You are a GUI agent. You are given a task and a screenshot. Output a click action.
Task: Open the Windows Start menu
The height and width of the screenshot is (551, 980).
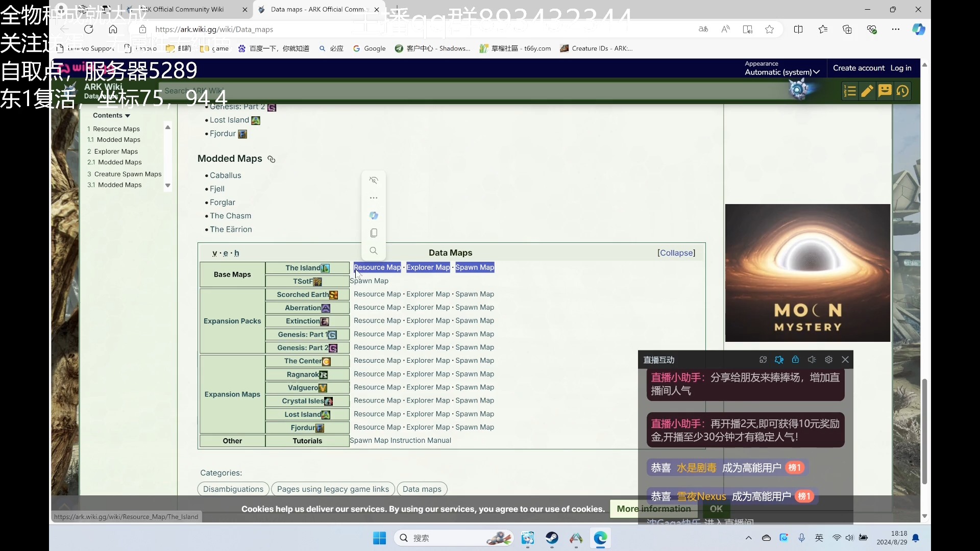point(379,538)
